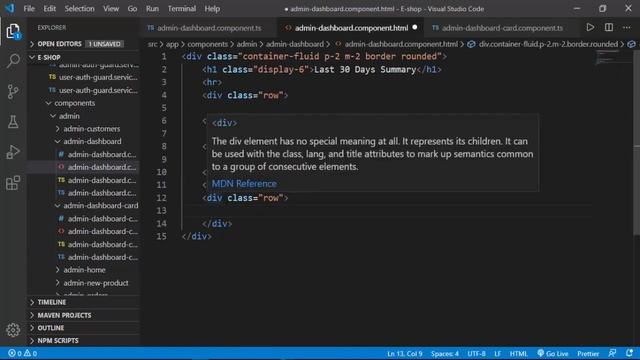Click the admin-dashboard breadcrumb segment
Screen dimensions: 640x360
coord(295,44)
